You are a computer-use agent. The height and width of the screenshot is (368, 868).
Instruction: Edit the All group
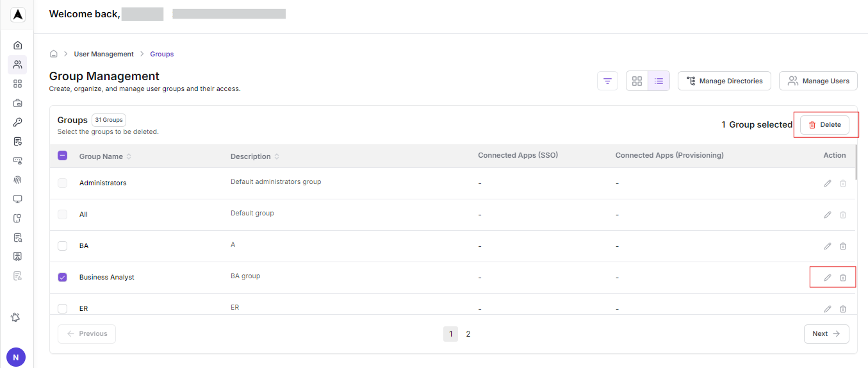828,215
